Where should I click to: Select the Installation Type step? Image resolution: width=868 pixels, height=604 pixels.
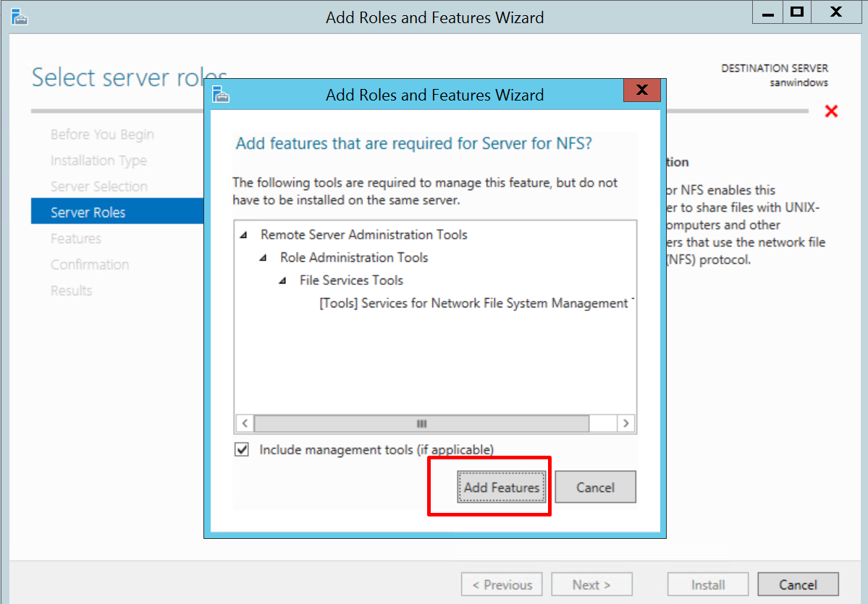click(x=98, y=161)
